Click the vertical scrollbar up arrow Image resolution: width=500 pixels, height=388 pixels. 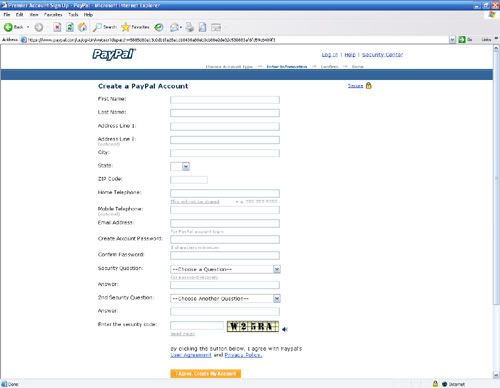(496, 48)
